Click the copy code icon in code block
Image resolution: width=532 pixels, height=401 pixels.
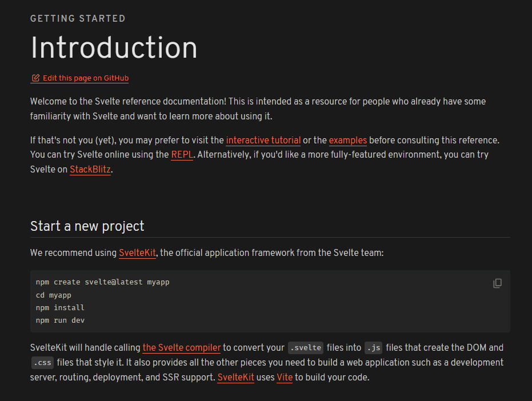click(497, 283)
